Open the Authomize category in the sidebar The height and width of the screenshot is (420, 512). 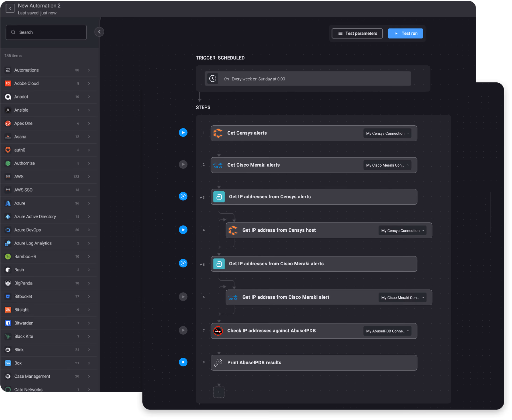(x=49, y=163)
